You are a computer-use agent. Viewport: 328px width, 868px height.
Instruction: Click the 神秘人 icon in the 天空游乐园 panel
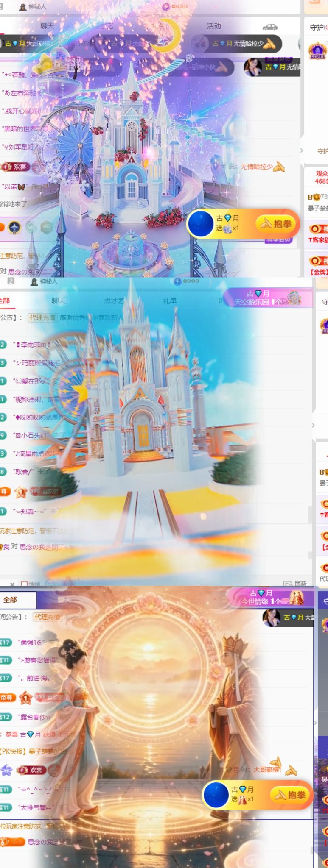click(34, 281)
